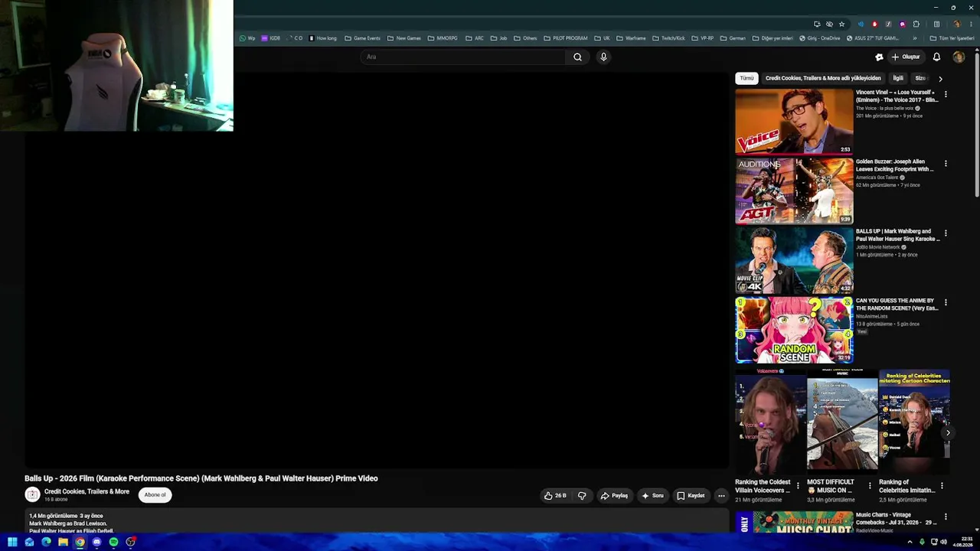Open the MMORPG bookmark folder
This screenshot has width=980, height=551.
443,38
